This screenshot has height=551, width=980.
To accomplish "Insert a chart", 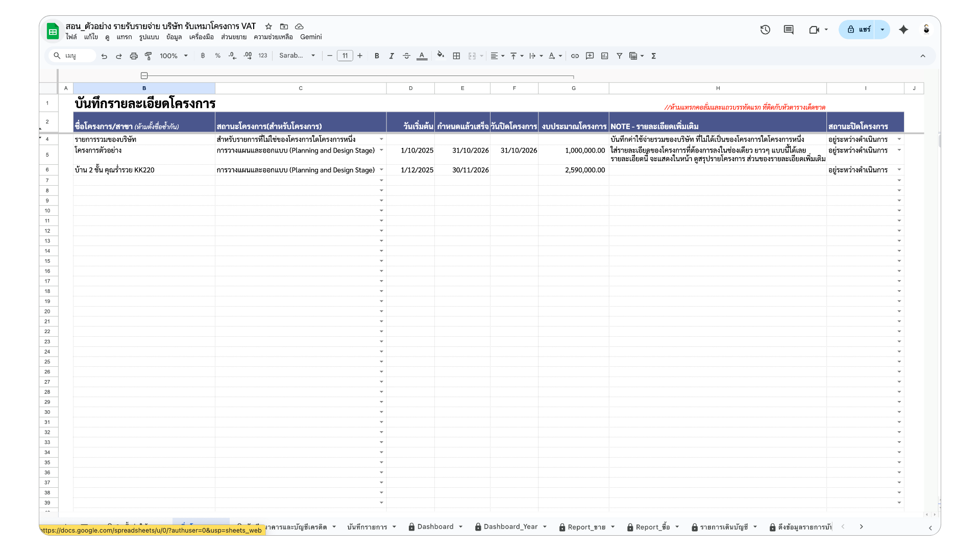I will [x=605, y=56].
